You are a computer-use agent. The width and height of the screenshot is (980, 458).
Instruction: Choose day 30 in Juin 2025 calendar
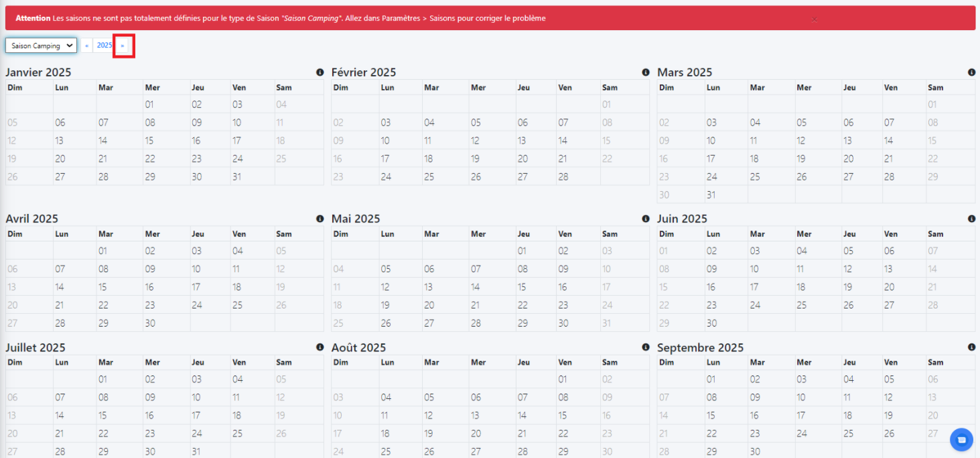tap(711, 323)
